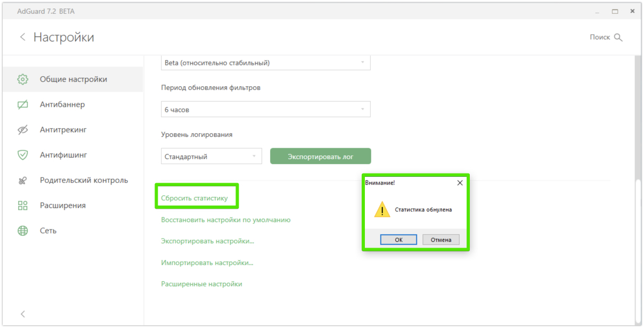Click the warning triangle icon in dialog
Viewport: 644px width, 328px height.
382,210
